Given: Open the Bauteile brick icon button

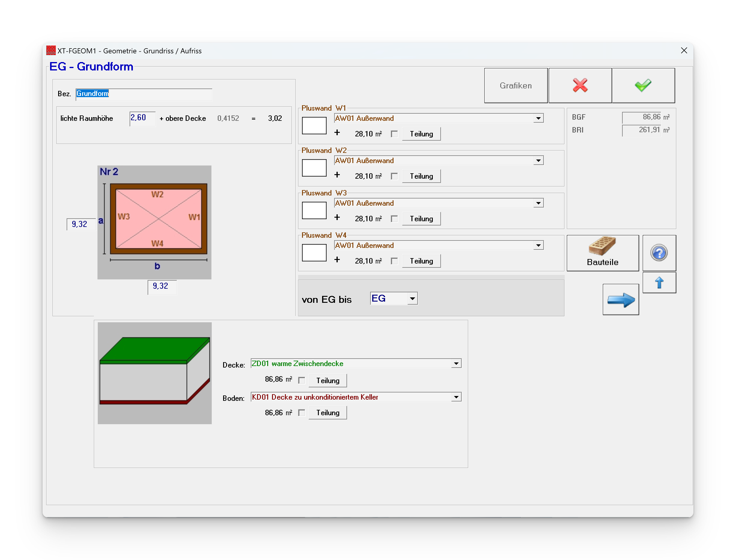Looking at the screenshot, I should (x=602, y=253).
